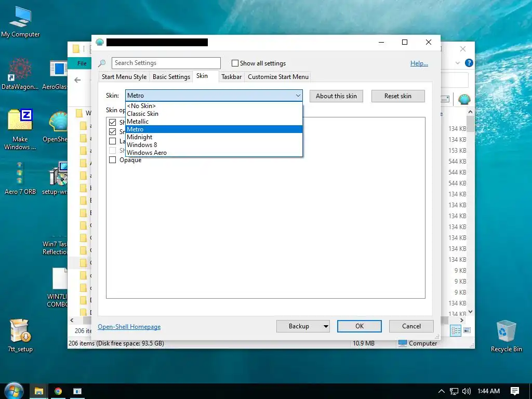Open the 7tt_setup installer icon
532x399 pixels.
pyautogui.click(x=20, y=335)
